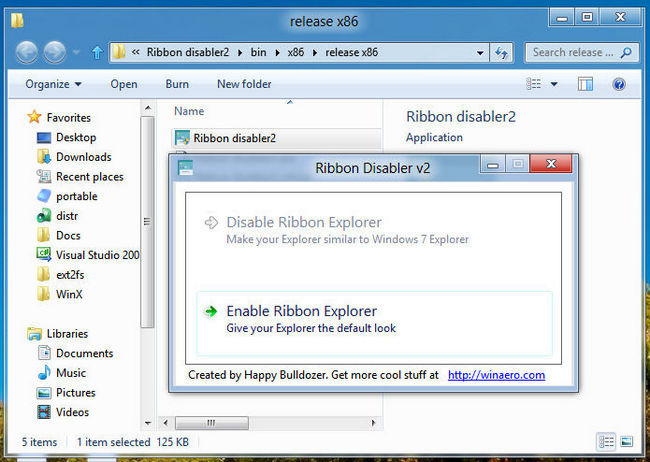Screen dimensions: 650x462
Task: Click the green Enable Ribbon arrow icon
Action: (x=211, y=311)
